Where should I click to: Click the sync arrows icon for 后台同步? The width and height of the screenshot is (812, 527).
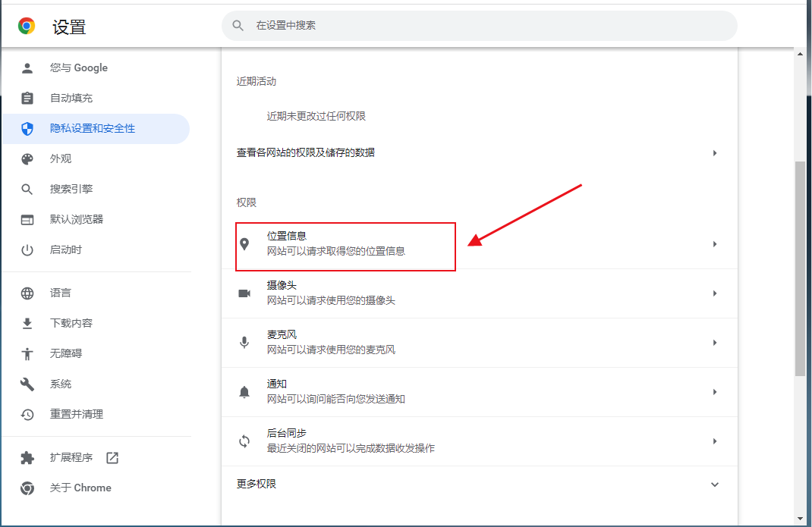(x=244, y=441)
